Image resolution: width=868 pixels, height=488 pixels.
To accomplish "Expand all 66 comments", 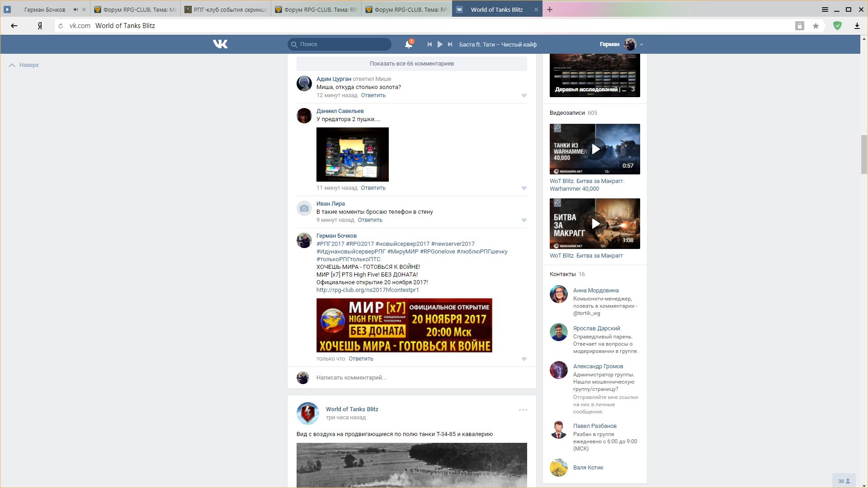I will [x=411, y=64].
